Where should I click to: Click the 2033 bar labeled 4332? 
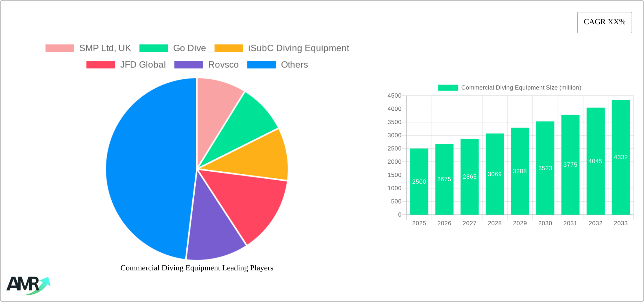pos(621,157)
